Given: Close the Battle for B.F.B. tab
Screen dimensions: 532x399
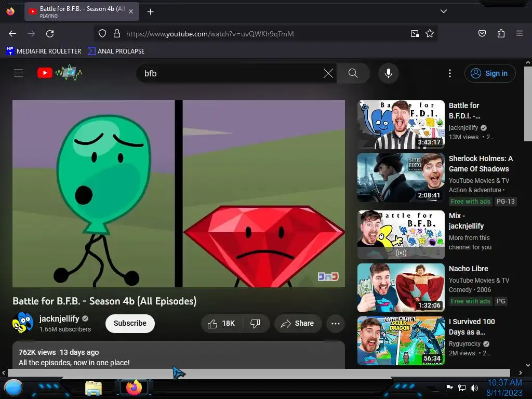Looking at the screenshot, I should [131, 11].
